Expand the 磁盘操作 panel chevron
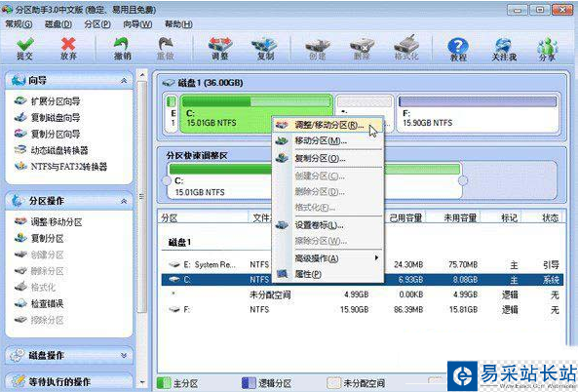The image size is (578, 392). click(124, 356)
